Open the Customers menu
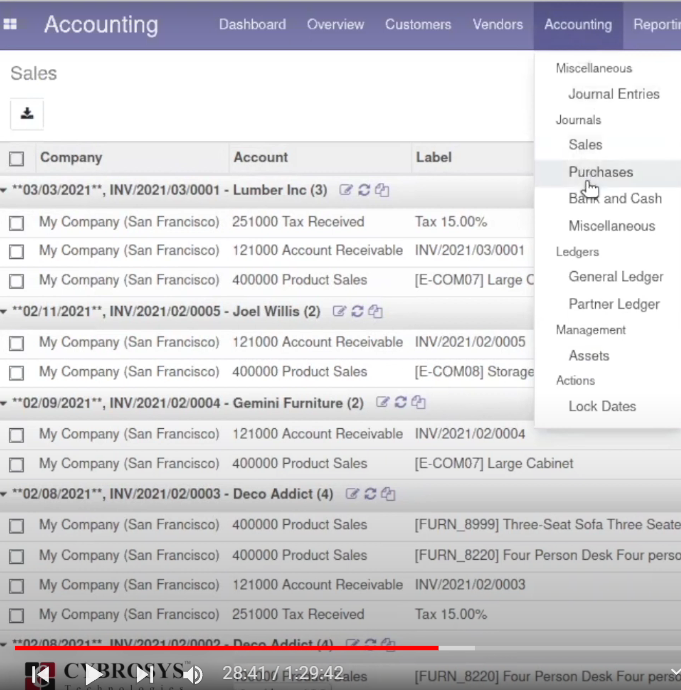This screenshot has height=690, width=681. [418, 24]
